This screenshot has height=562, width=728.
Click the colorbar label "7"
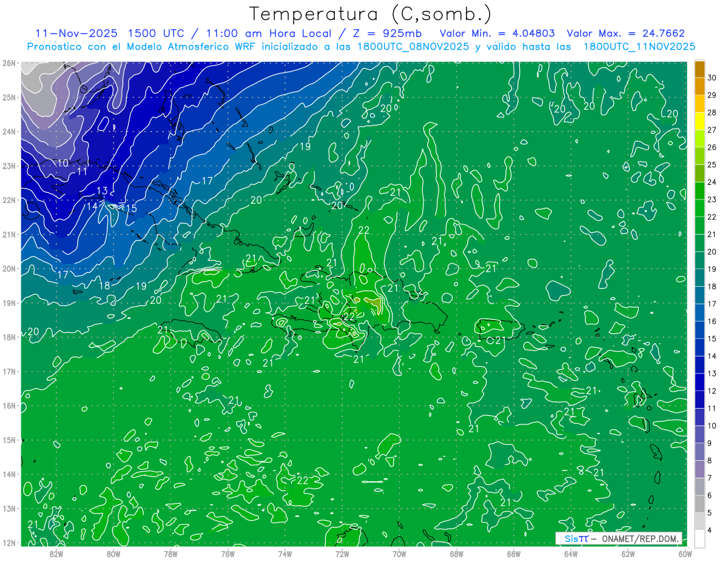pyautogui.click(x=710, y=478)
